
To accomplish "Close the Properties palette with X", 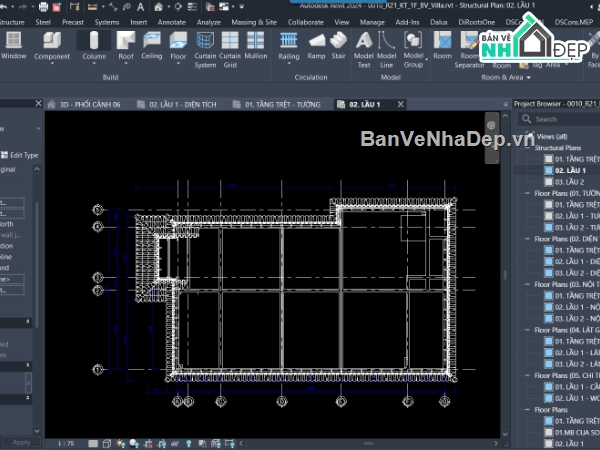I will [38, 103].
